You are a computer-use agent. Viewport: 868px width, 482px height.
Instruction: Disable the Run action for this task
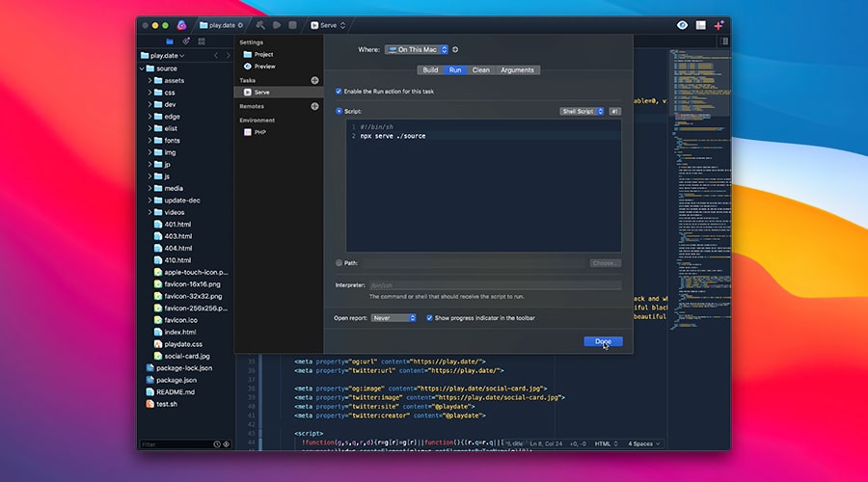[x=339, y=91]
